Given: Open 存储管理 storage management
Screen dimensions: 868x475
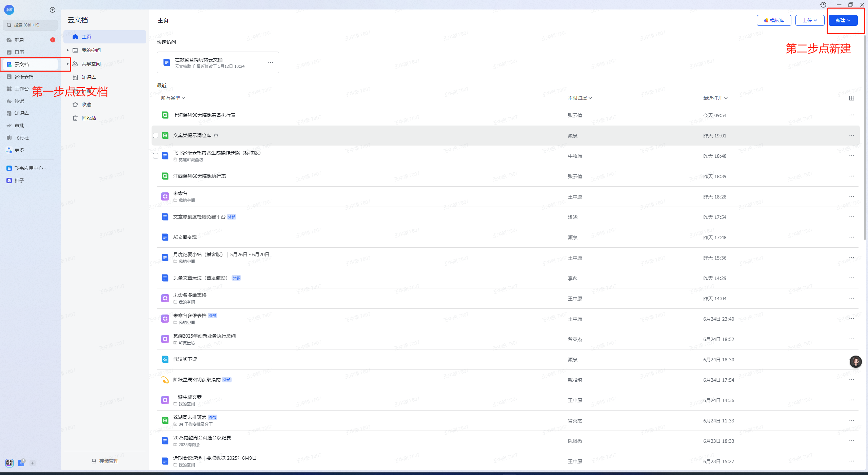Looking at the screenshot, I should point(105,461).
